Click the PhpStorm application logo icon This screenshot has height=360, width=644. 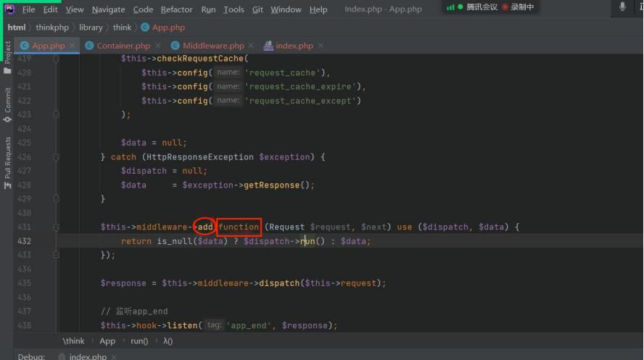point(9,9)
